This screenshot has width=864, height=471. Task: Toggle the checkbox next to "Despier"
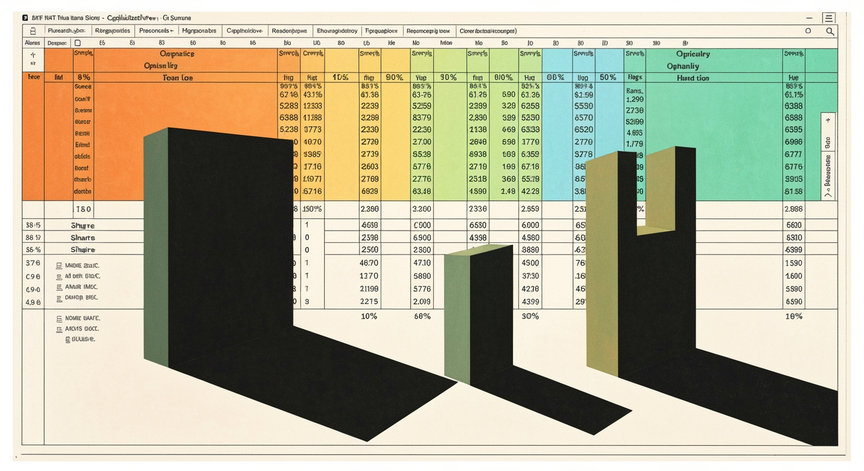[x=78, y=43]
